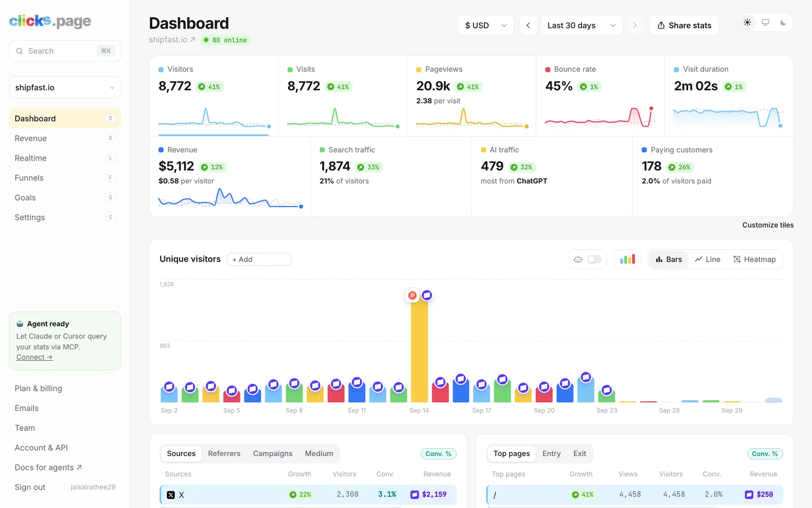Click revenue icon next to $2,159

(415, 494)
